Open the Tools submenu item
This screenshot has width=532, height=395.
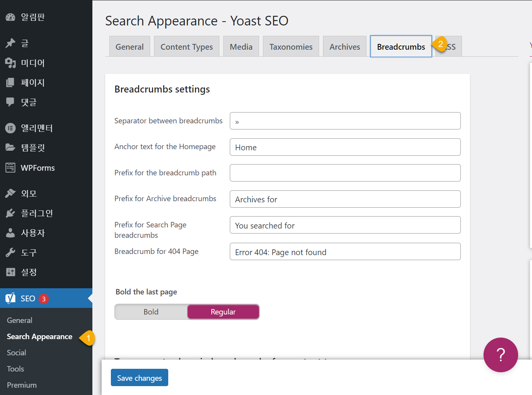tap(15, 369)
